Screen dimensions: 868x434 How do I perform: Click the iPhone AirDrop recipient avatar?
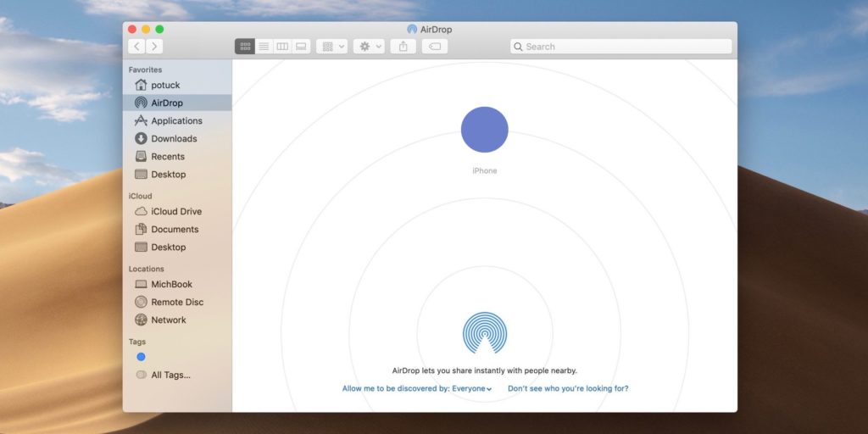(x=484, y=130)
